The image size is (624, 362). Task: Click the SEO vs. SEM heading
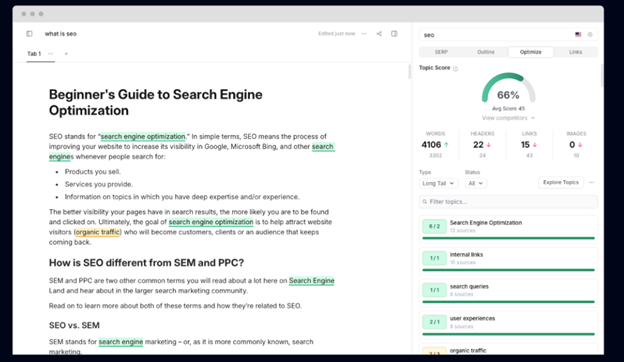[74, 325]
